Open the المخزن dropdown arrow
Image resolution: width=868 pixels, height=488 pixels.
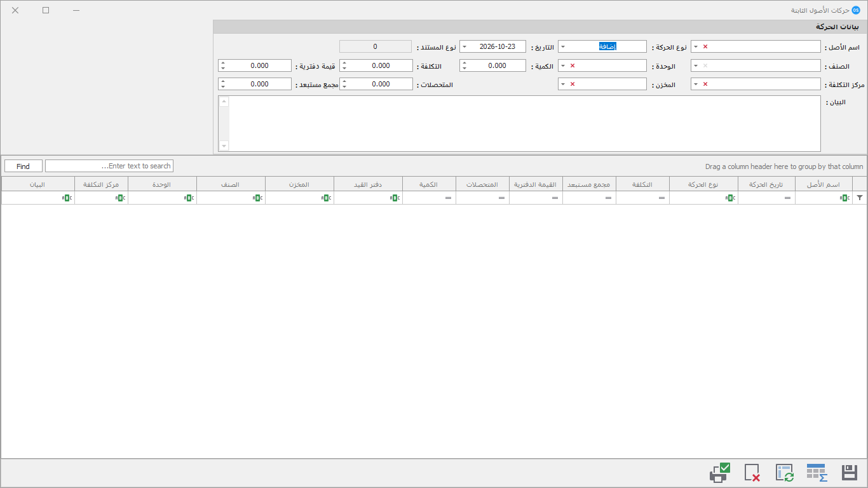coord(563,84)
